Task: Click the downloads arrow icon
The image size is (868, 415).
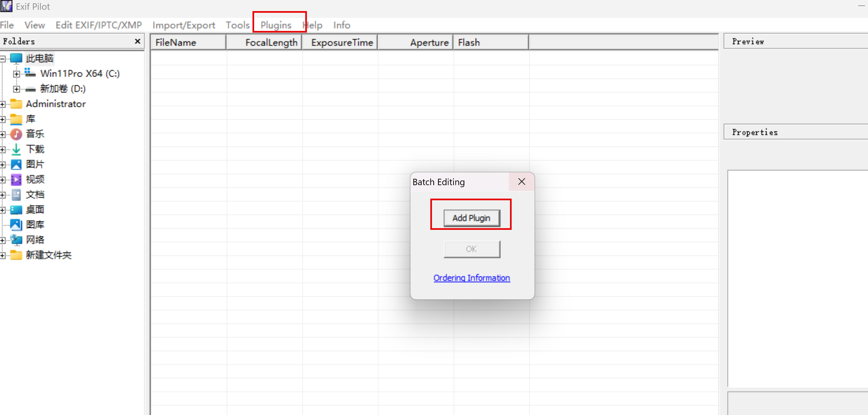Action: pyautogui.click(x=16, y=149)
